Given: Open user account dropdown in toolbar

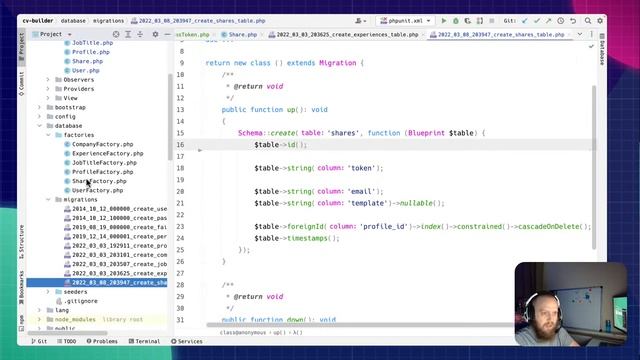Looking at the screenshot, I should (x=360, y=21).
